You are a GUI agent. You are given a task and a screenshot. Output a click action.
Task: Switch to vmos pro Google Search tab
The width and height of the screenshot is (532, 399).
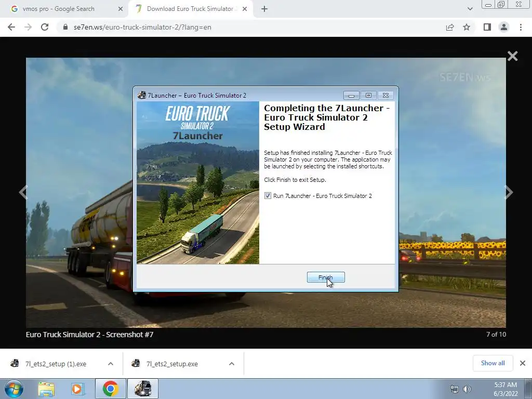(64, 9)
